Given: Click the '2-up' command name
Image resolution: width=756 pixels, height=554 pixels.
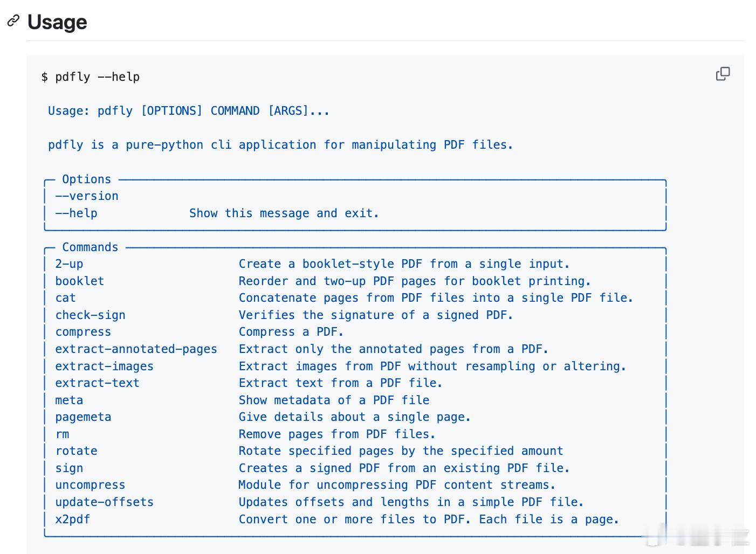Looking at the screenshot, I should tap(69, 264).
